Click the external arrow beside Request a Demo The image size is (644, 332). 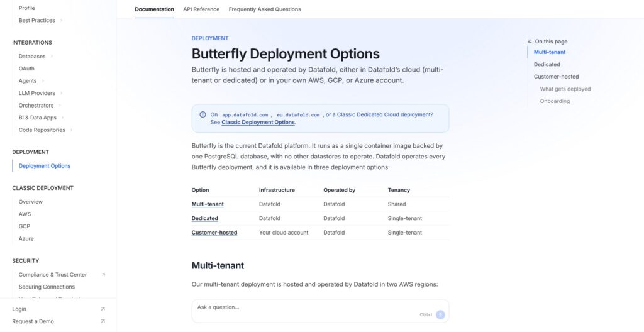103,321
